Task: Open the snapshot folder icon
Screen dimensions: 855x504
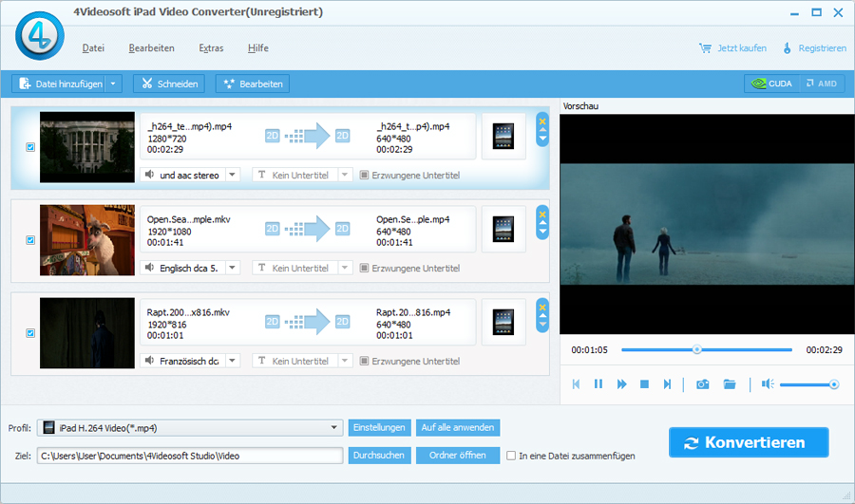Action: (x=730, y=384)
